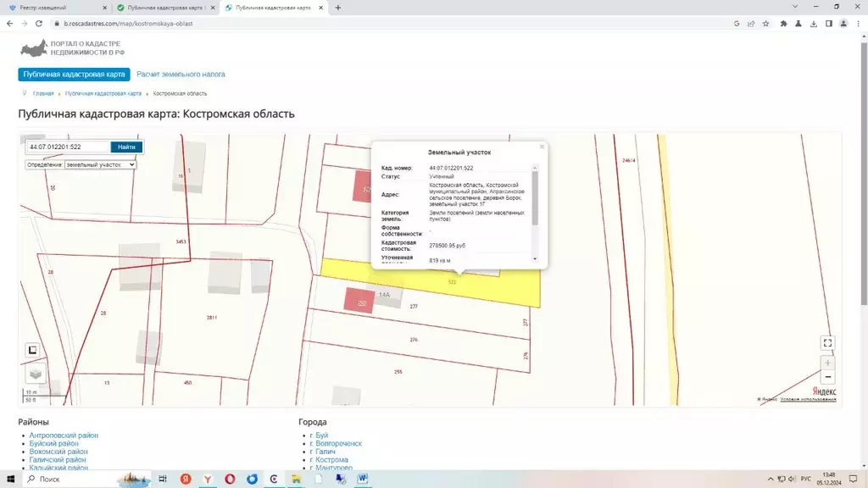Open tab search chevron in title bar

tap(795, 7)
